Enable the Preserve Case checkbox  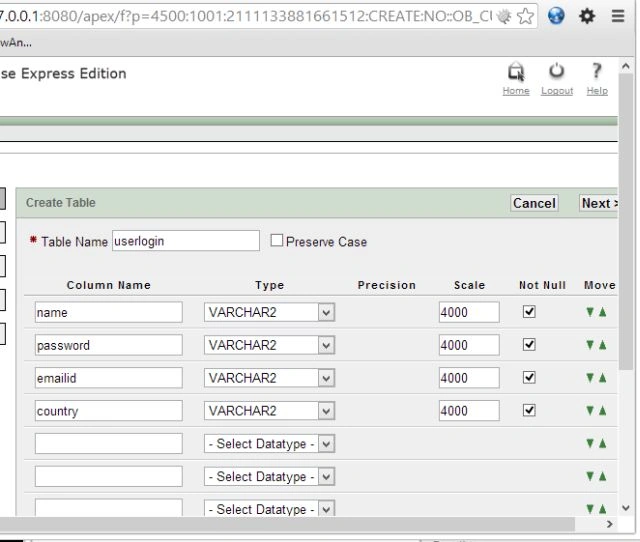click(x=276, y=240)
